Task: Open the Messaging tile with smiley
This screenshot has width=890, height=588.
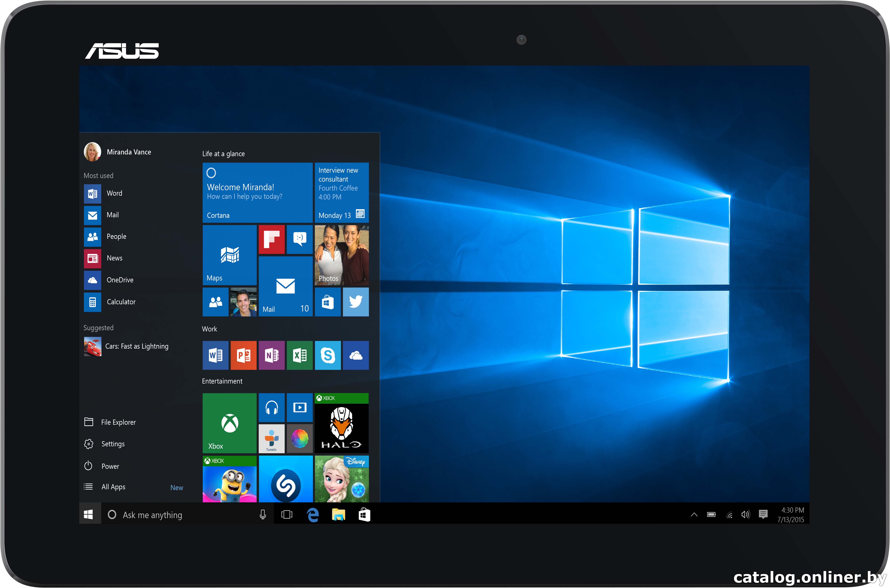Action: point(300,240)
